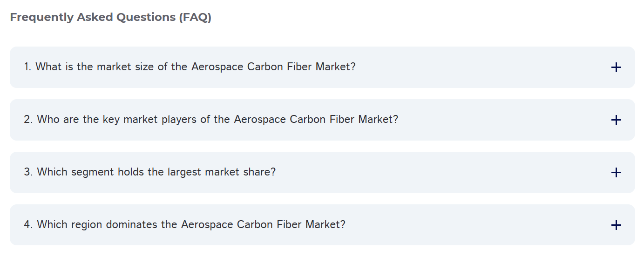The width and height of the screenshot is (644, 256).
Task: Click the text 'What is the market size' question
Action: [190, 67]
